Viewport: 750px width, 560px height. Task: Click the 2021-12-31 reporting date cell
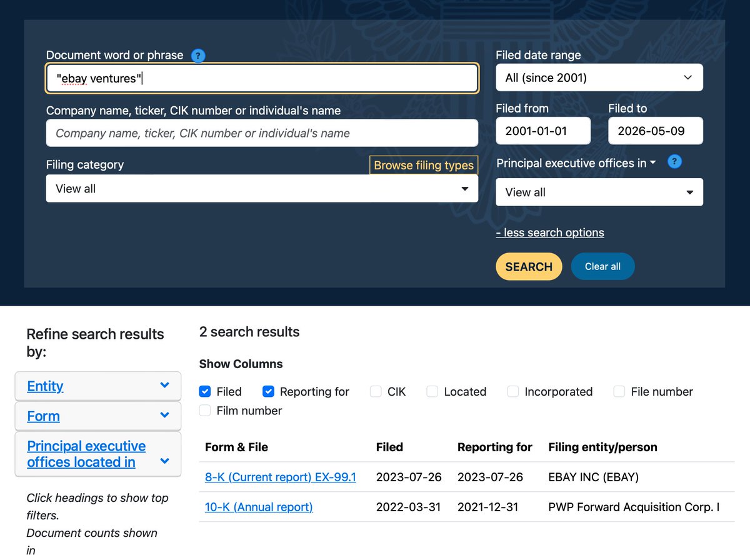point(488,507)
